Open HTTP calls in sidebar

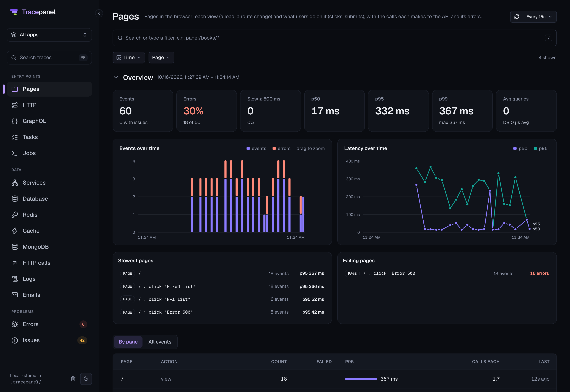pos(49,263)
